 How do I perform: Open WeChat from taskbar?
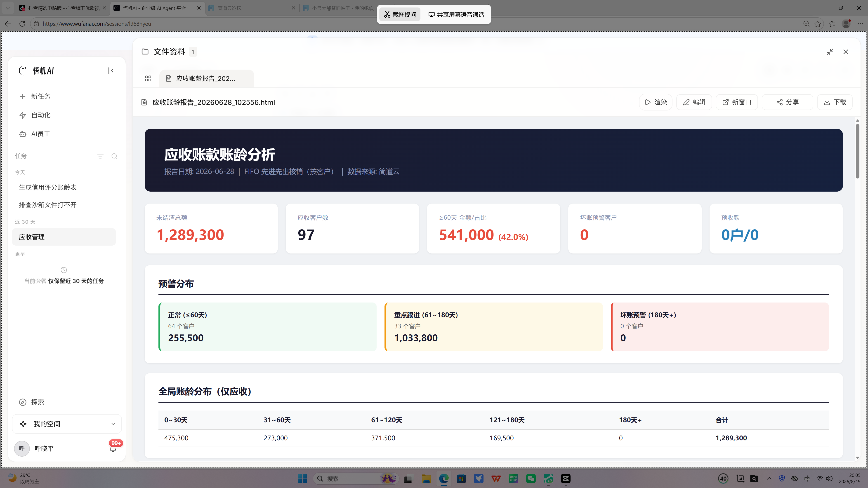pos(531,479)
